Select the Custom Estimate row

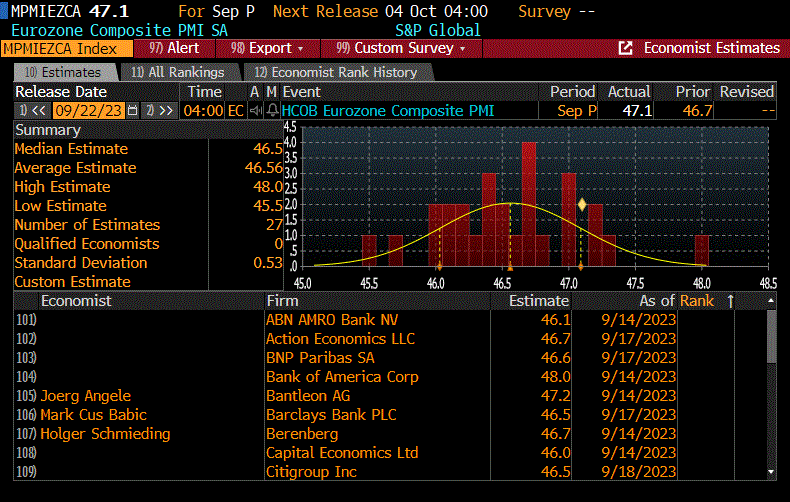(148, 282)
